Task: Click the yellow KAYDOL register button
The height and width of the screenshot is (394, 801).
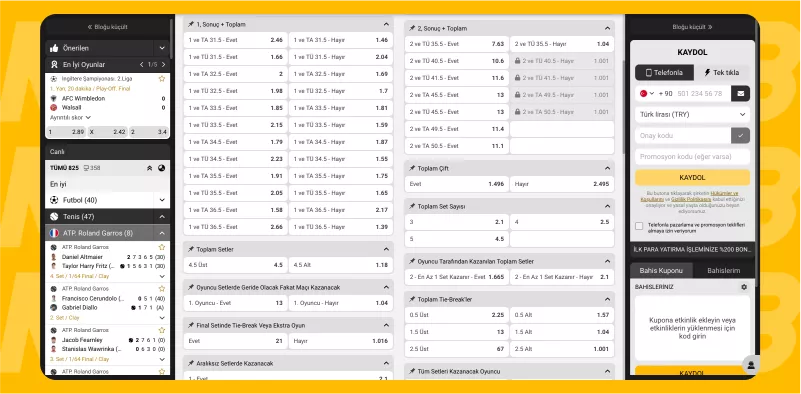Action: [x=692, y=177]
